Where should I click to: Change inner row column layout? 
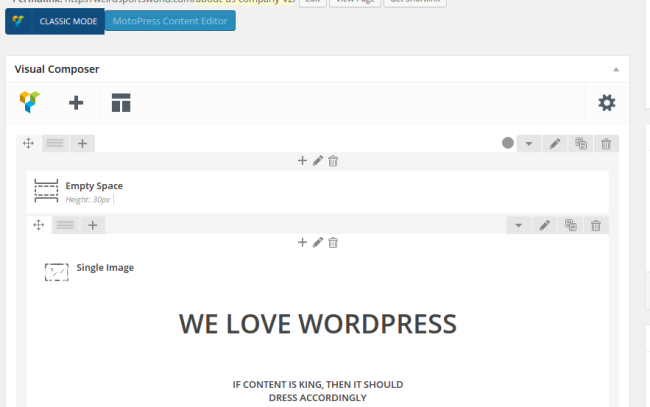pyautogui.click(x=65, y=225)
